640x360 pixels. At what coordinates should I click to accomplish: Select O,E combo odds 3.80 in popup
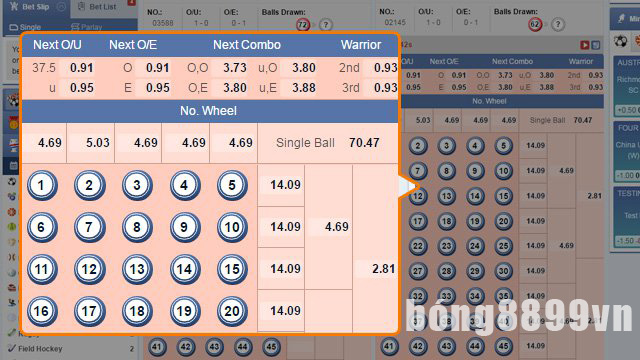click(235, 88)
